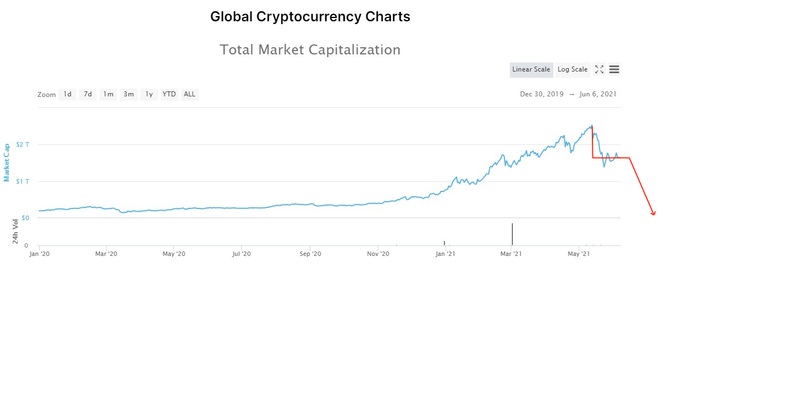Switch chart to Log Scale
Screen dimensions: 800x418
pyautogui.click(x=573, y=69)
